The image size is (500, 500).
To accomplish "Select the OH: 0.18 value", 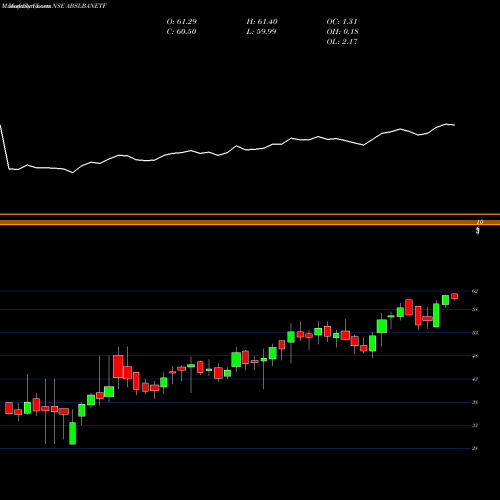I will pyautogui.click(x=342, y=32).
